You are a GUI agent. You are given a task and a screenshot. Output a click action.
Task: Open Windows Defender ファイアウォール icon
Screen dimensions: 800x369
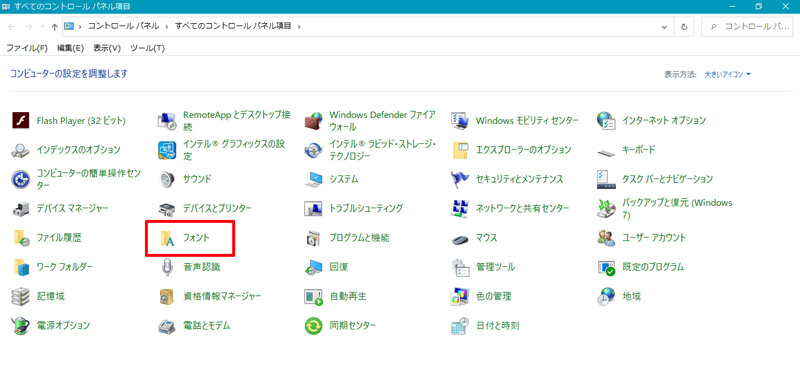coord(314,121)
